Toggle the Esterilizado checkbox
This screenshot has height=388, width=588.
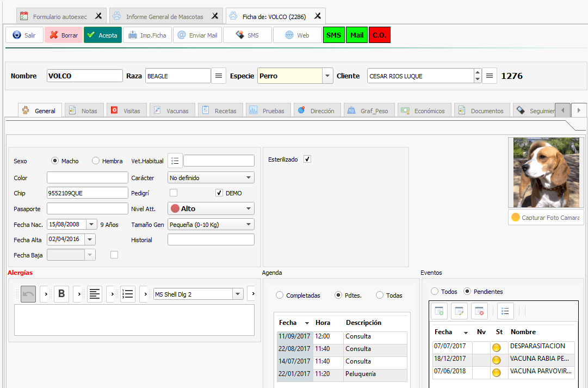307,159
